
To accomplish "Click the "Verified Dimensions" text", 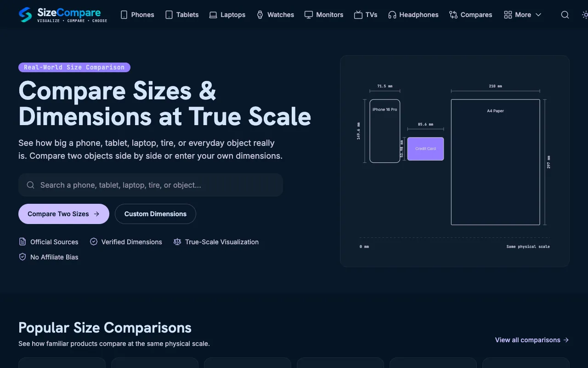I will 132,242.
